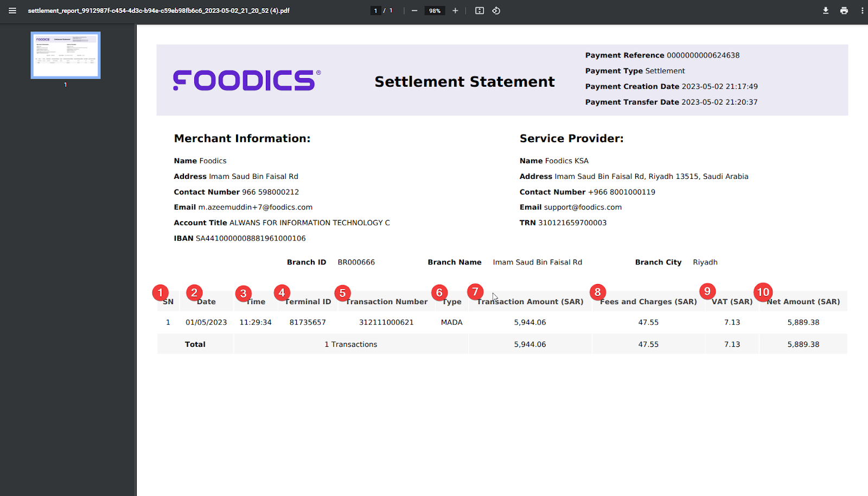Click Branch Name value Imam Saud Bin Faisal Rd
This screenshot has width=868, height=496.
point(538,262)
